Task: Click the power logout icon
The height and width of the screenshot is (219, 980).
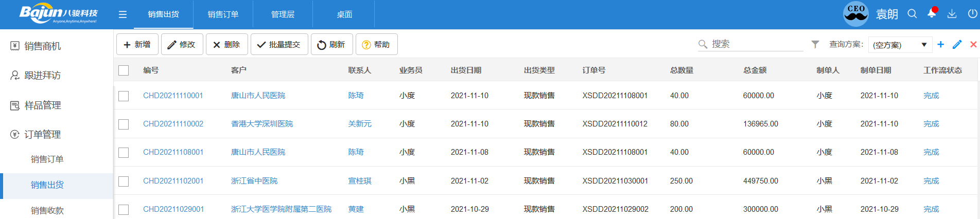Action: (972, 14)
